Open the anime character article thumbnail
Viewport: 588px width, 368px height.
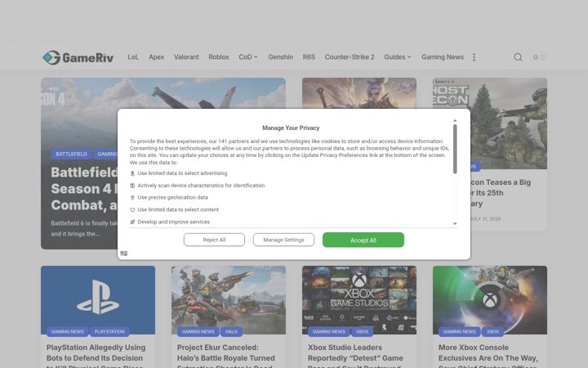coord(359,93)
